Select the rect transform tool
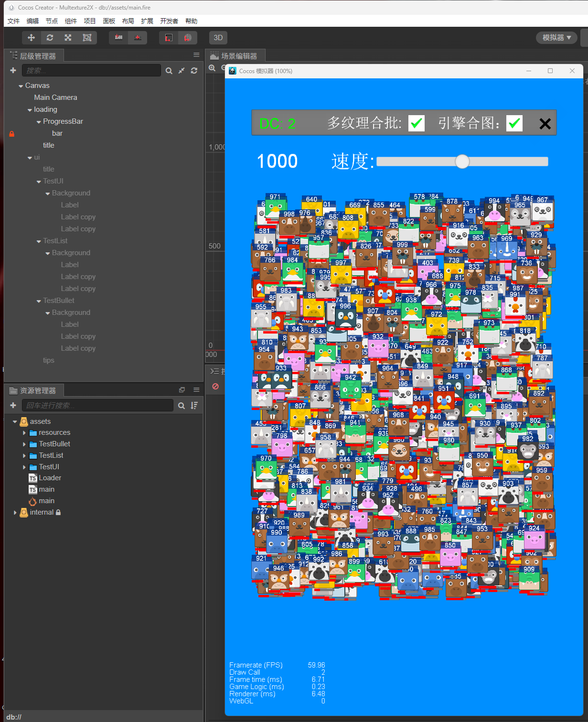 point(87,38)
